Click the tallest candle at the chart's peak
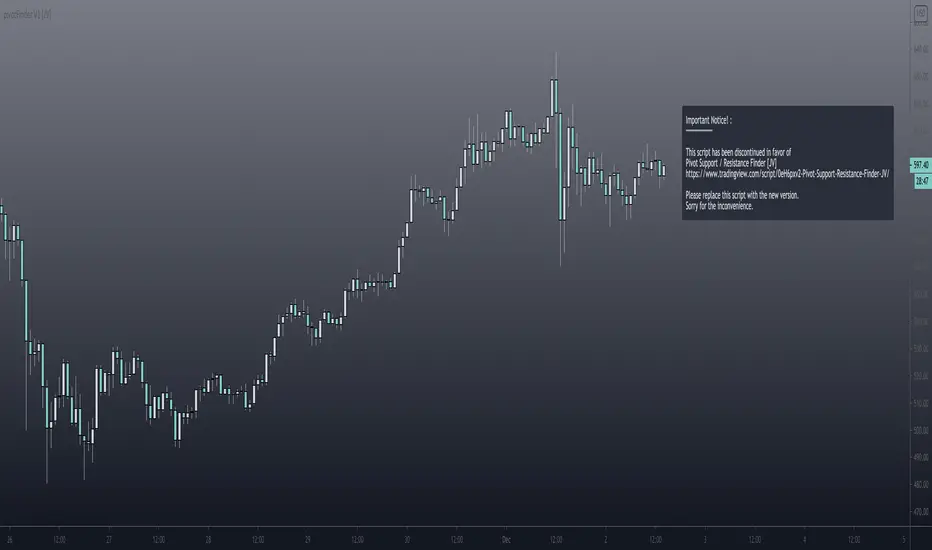932x550 pixels. click(553, 98)
